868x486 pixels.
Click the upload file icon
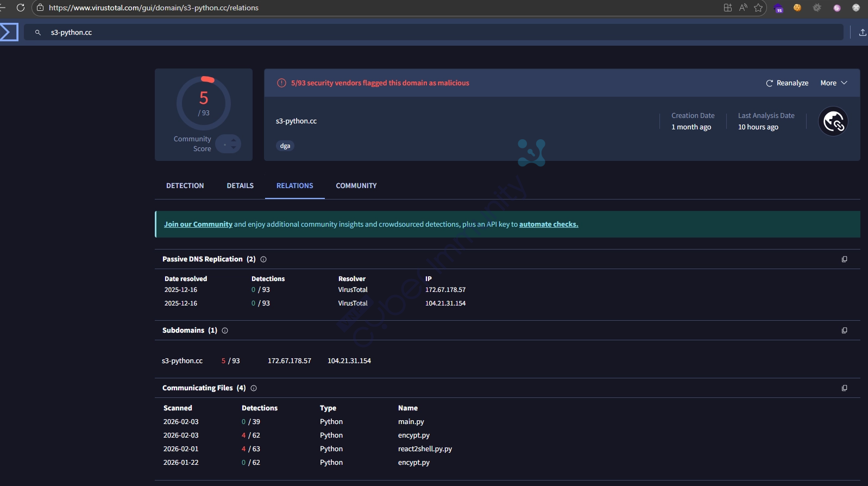(x=862, y=33)
